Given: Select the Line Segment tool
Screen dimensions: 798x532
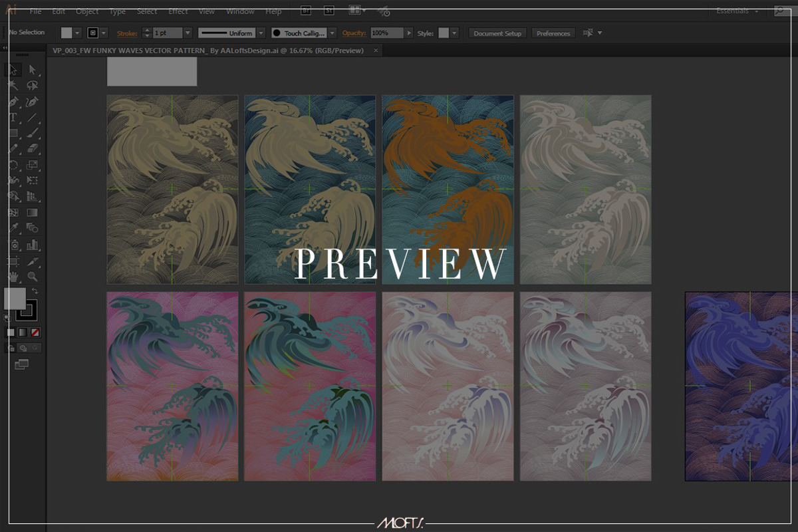Looking at the screenshot, I should (x=32, y=118).
